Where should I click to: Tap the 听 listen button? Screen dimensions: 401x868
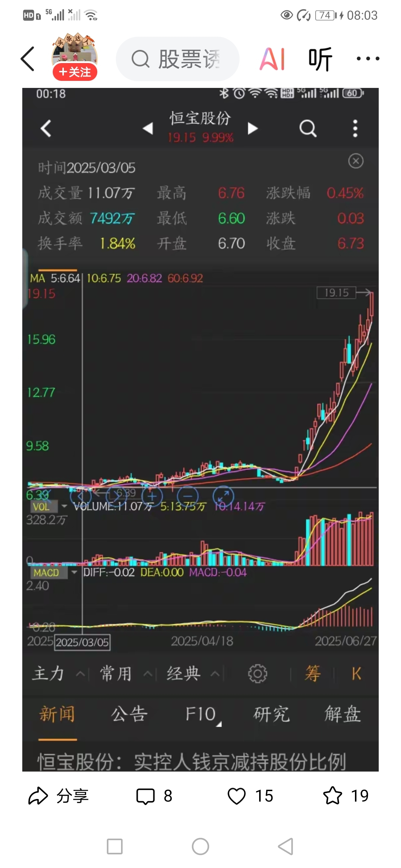[x=320, y=59]
